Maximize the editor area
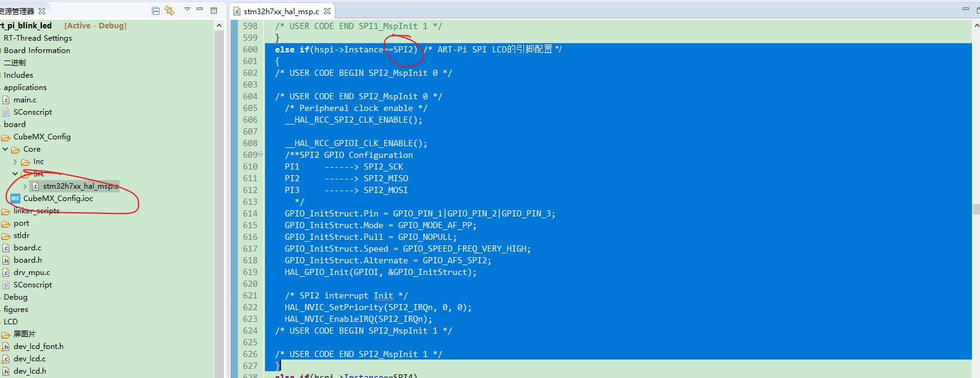Image resolution: width=980 pixels, height=378 pixels. (x=978, y=10)
